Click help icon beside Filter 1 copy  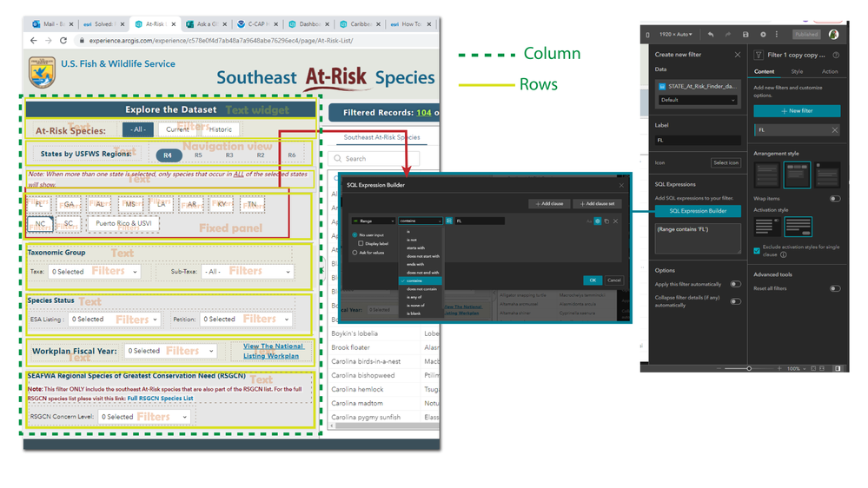click(x=836, y=55)
